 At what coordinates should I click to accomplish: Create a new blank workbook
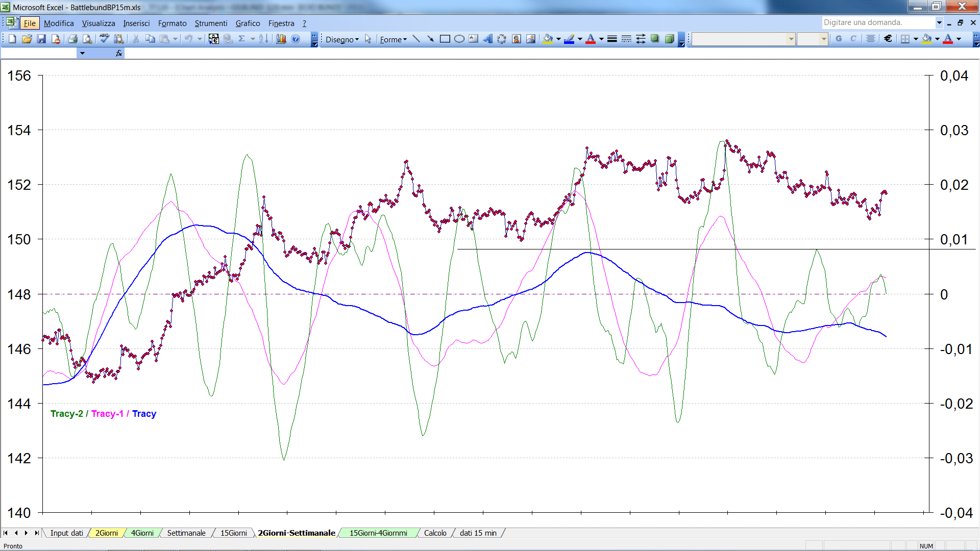tap(13, 39)
